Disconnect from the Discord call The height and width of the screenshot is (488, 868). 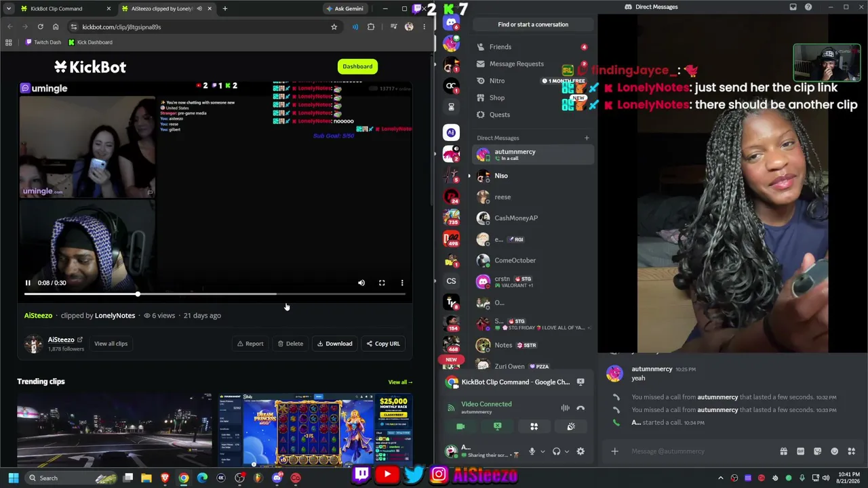click(x=580, y=408)
